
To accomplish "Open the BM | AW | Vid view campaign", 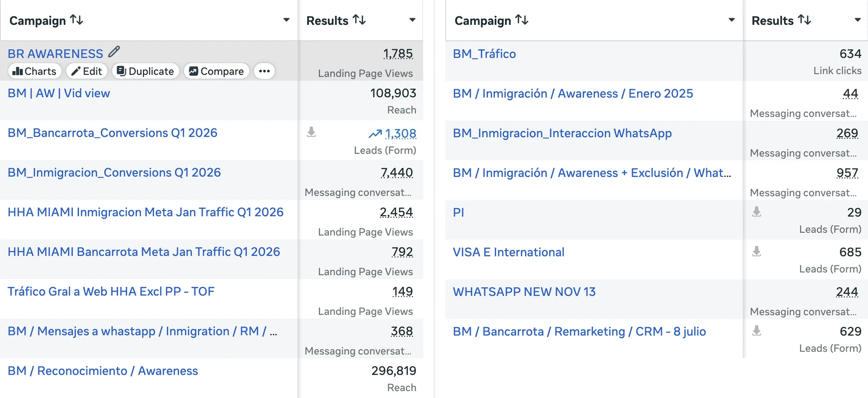I will [x=59, y=93].
